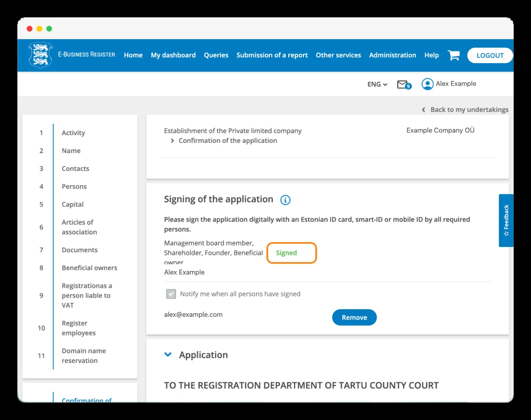Open the Feedback side tab
This screenshot has width=531, height=420.
pyautogui.click(x=506, y=221)
